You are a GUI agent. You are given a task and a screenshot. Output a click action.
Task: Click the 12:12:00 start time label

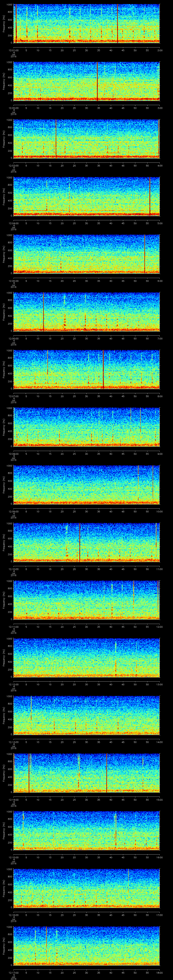click(x=13, y=684)
